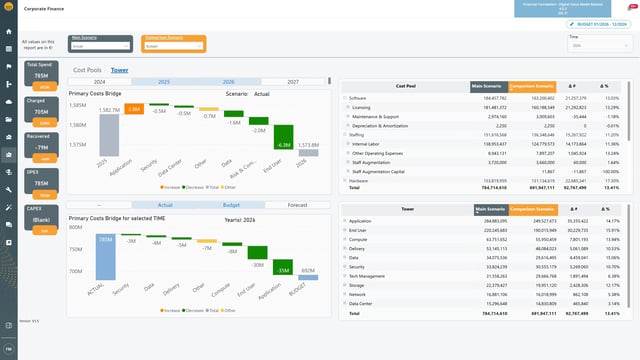Expand the Compute tower row

click(345, 239)
